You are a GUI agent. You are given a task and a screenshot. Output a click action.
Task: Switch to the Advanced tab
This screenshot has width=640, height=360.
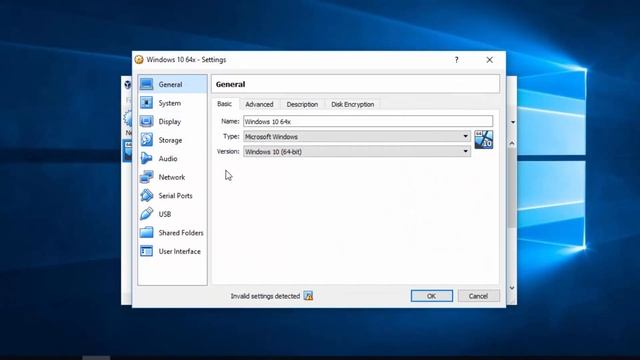pos(259,104)
